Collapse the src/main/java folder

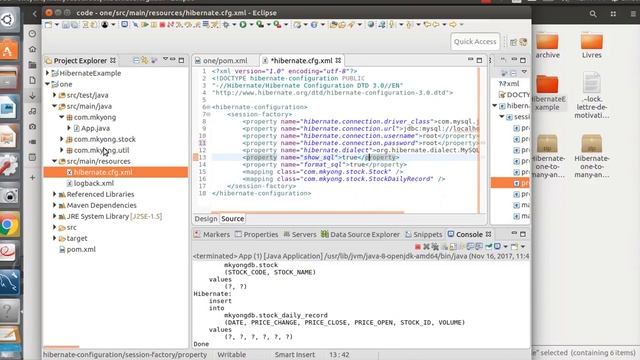pos(55,106)
